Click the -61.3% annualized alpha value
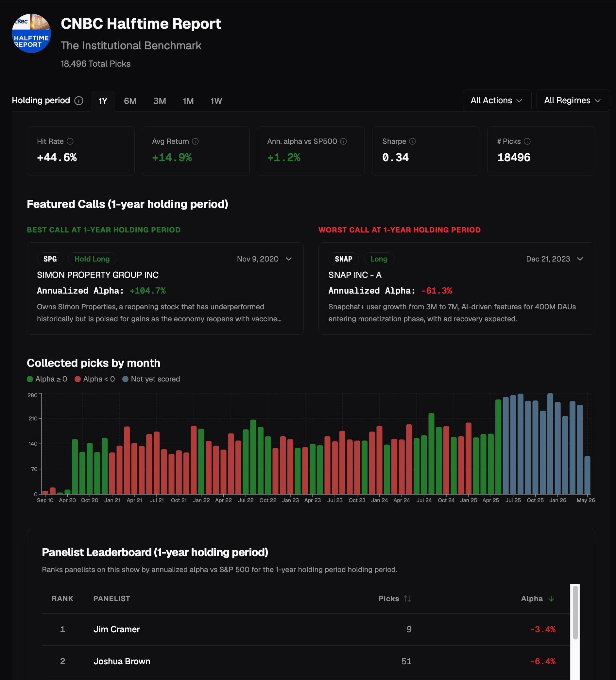Image resolution: width=616 pixels, height=680 pixels. pyautogui.click(x=436, y=291)
